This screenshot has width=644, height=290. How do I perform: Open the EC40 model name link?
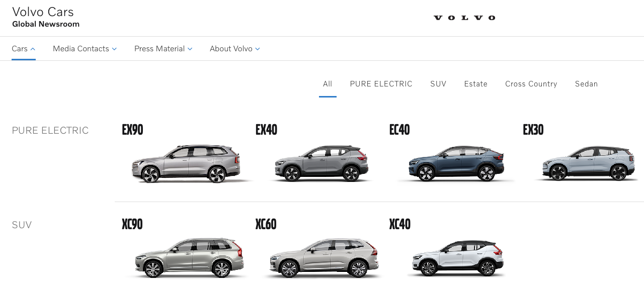[400, 130]
